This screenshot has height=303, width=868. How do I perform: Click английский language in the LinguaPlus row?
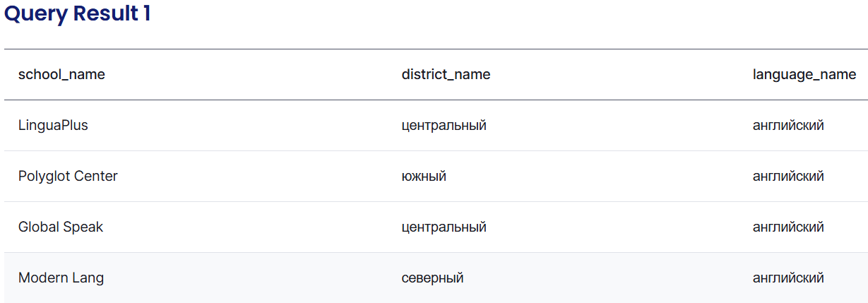[788, 126]
